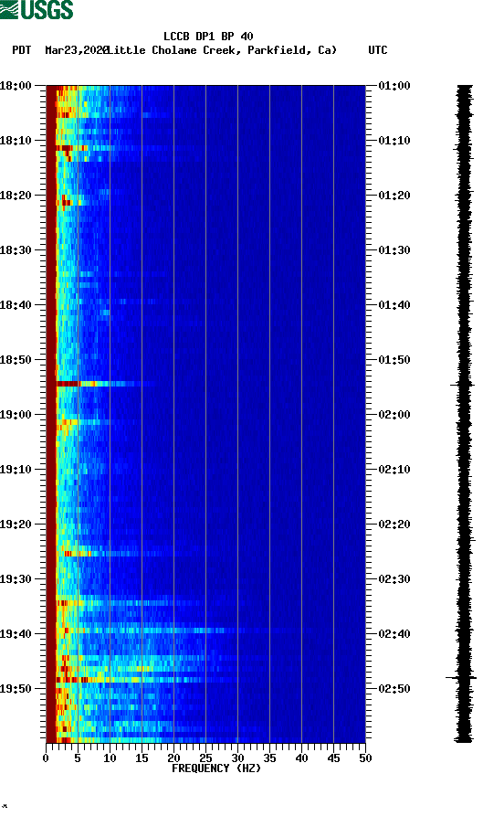Click the 18:10 PDT time label
504x816 pixels.
pos(16,141)
